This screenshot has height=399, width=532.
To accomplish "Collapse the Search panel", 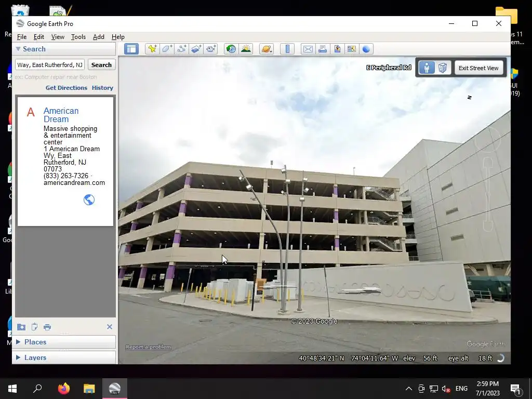I will pyautogui.click(x=18, y=49).
